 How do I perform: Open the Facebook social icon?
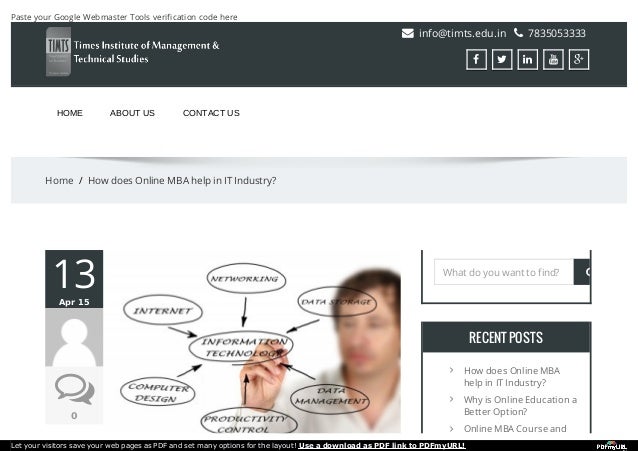(x=476, y=60)
